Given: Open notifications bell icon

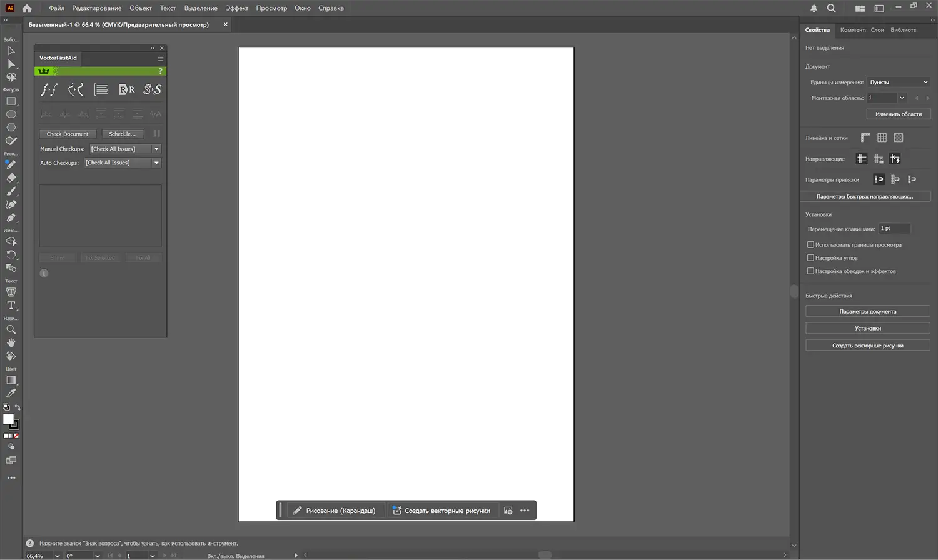Looking at the screenshot, I should (814, 8).
